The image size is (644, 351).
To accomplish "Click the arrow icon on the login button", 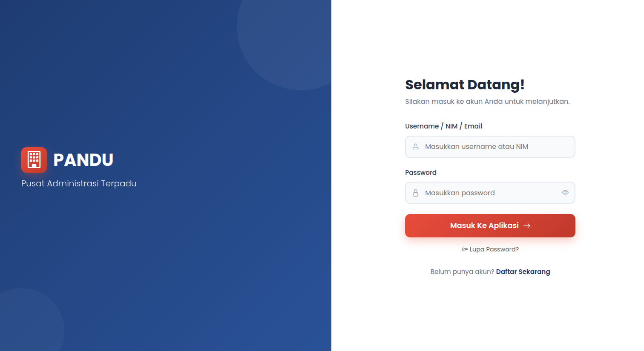I will click(527, 226).
